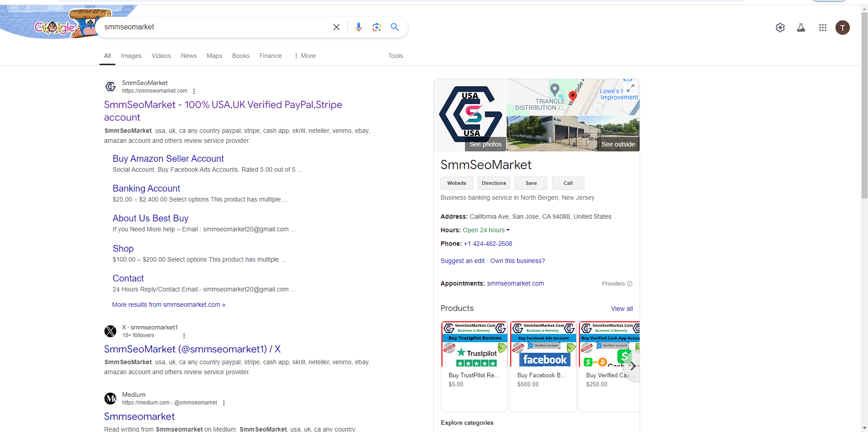Click the blue magnifier search icon

[x=395, y=27]
